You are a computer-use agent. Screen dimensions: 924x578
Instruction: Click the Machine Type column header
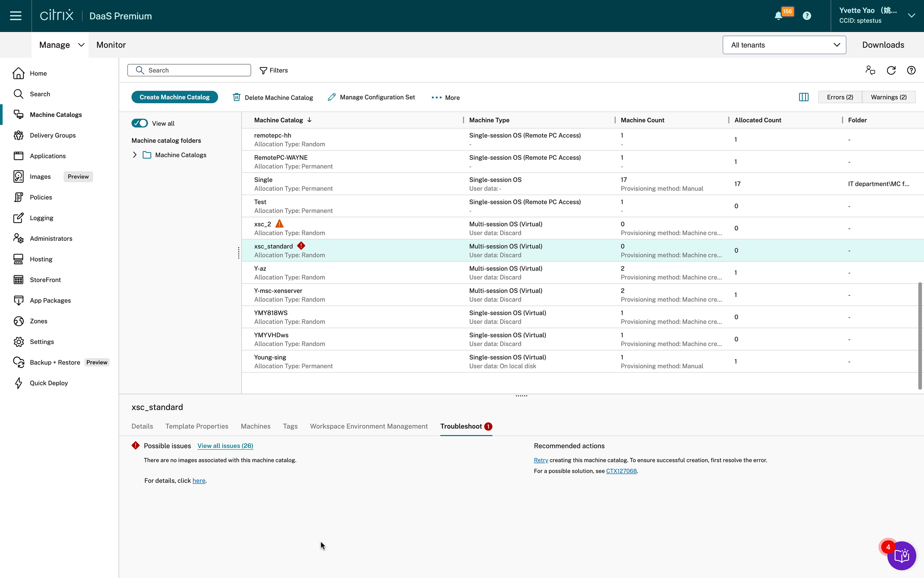pyautogui.click(x=489, y=120)
